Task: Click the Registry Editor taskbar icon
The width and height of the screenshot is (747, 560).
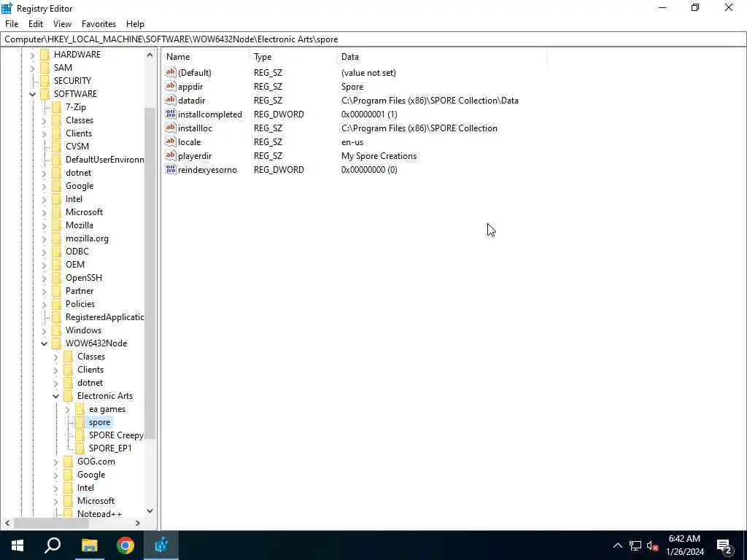Action: pos(161,545)
